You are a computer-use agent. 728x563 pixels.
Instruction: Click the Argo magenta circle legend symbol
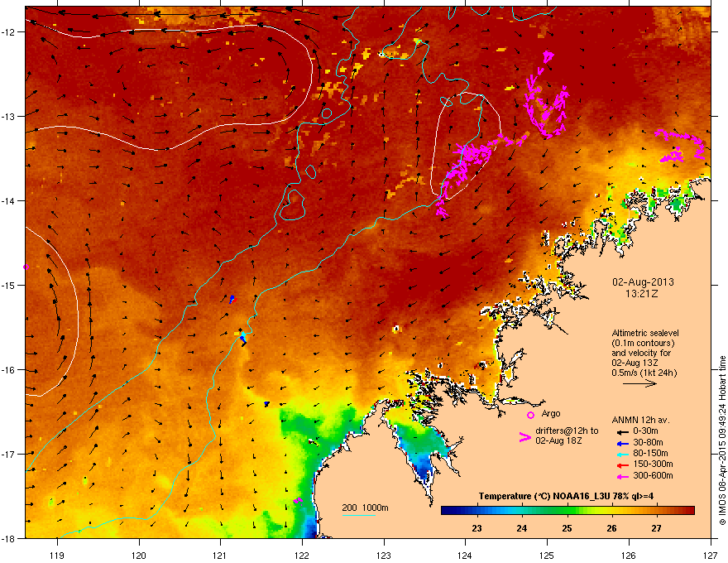pyautogui.click(x=530, y=415)
